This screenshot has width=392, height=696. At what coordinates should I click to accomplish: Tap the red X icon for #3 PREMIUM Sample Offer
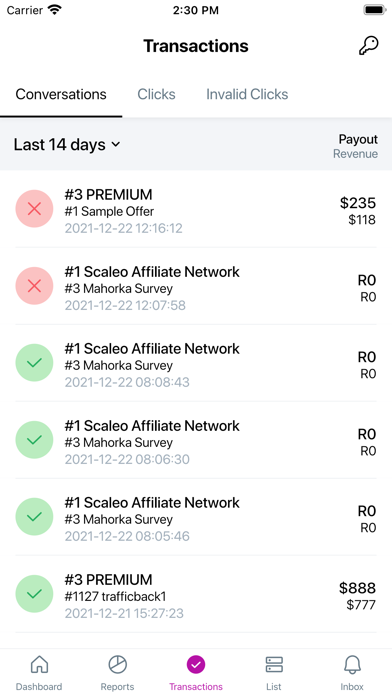pos(34,209)
